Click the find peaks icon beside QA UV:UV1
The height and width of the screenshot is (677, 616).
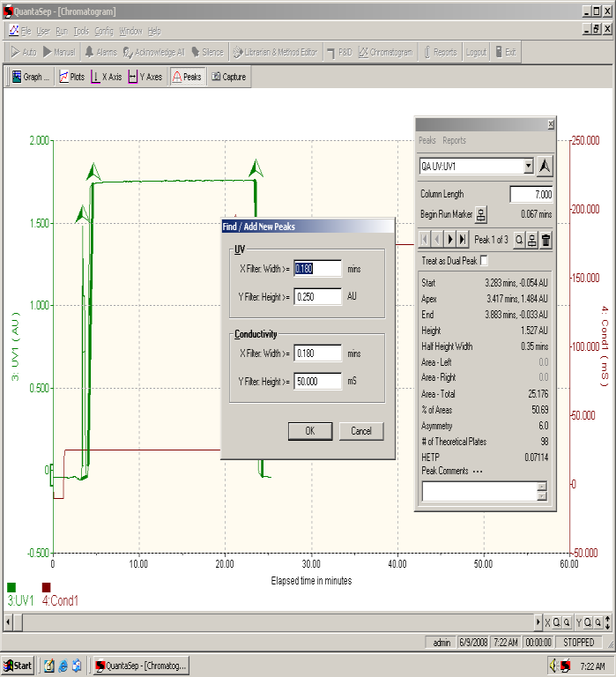point(545,167)
